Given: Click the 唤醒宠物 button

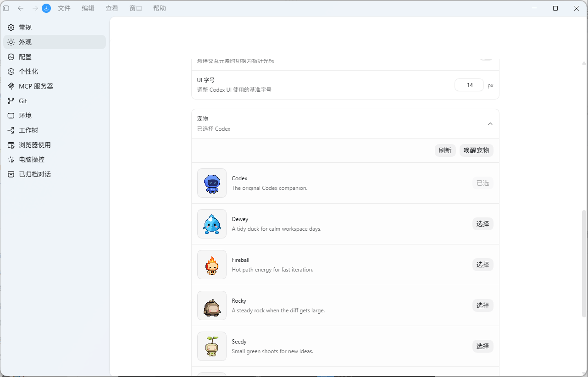Looking at the screenshot, I should click(476, 150).
